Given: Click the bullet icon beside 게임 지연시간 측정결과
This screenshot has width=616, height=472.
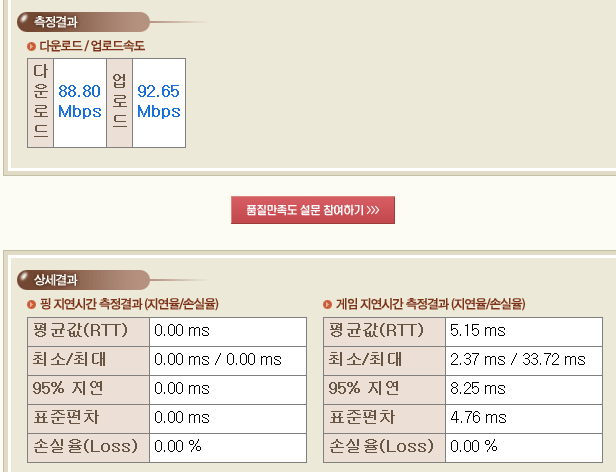Looking at the screenshot, I should (328, 304).
